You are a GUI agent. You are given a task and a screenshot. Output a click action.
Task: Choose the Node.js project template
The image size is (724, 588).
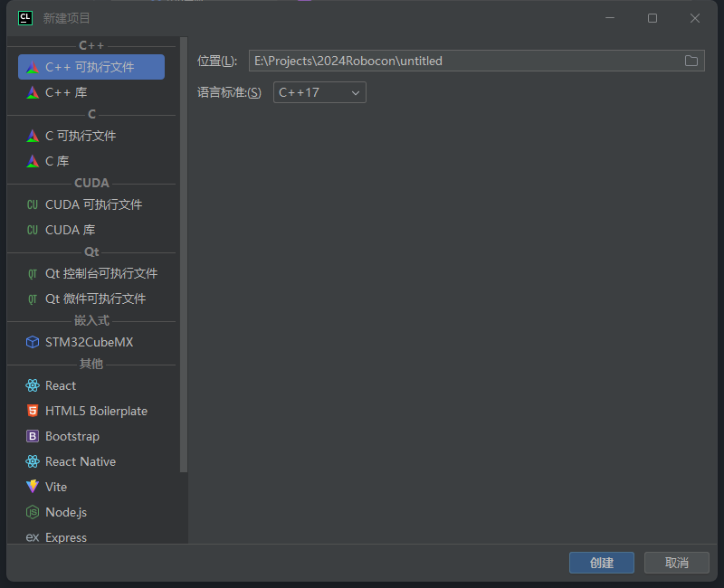click(66, 512)
